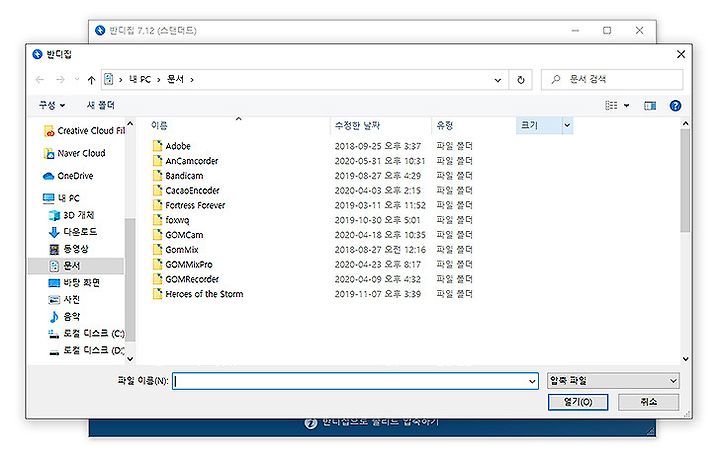This screenshot has width=720, height=455.
Task: Select the CacaoEncoder folder
Action: [186, 190]
